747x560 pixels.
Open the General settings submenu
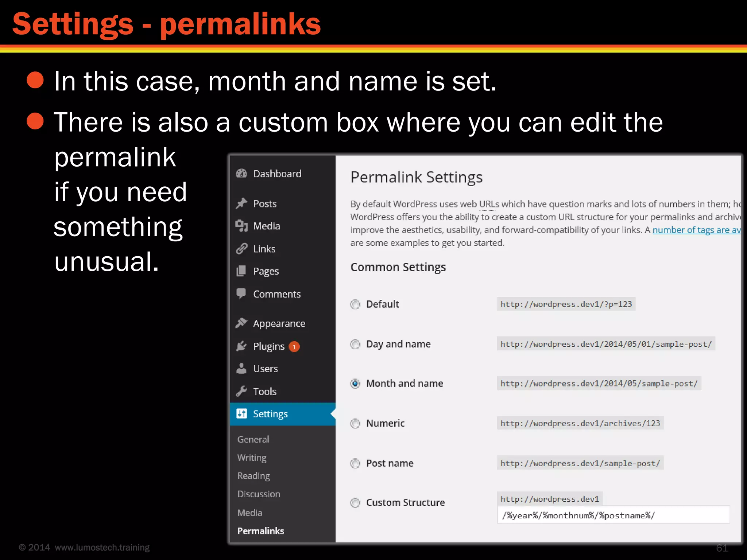click(x=253, y=439)
